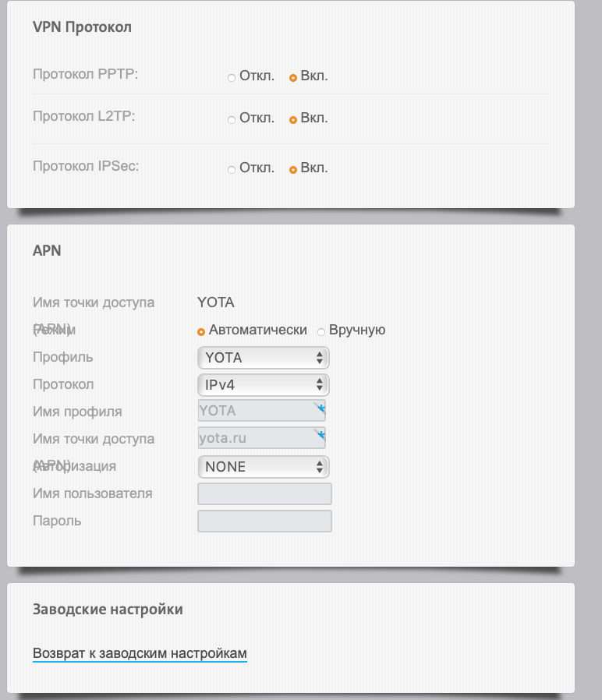Turn off the IPSec protocol radio
The height and width of the screenshot is (700, 602).
232,170
